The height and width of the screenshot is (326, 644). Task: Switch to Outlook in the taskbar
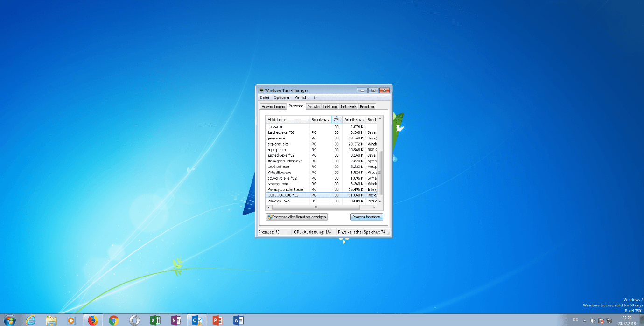click(x=197, y=320)
